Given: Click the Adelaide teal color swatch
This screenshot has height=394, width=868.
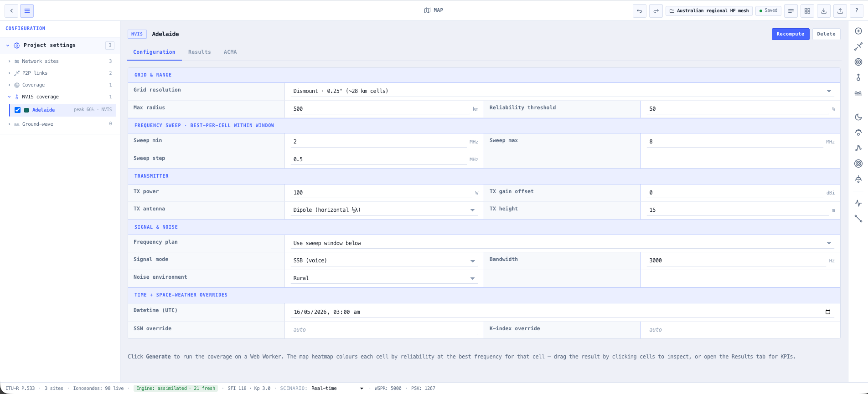Looking at the screenshot, I should pyautogui.click(x=26, y=110).
